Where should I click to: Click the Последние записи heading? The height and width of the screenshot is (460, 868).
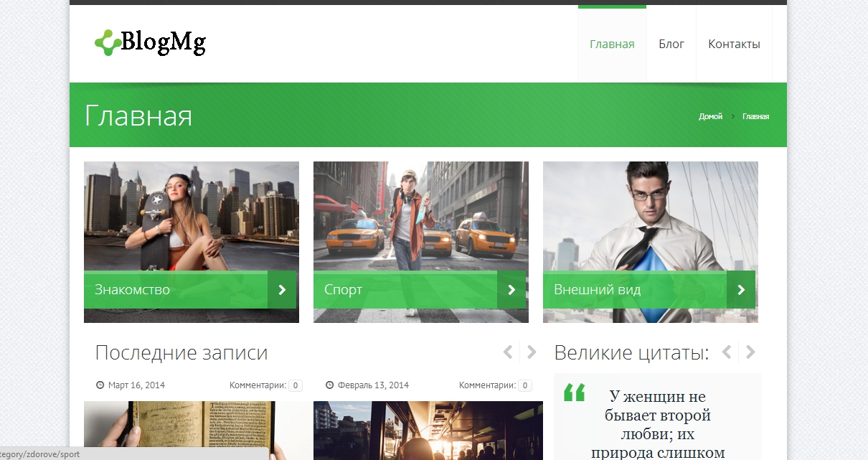[x=181, y=353]
